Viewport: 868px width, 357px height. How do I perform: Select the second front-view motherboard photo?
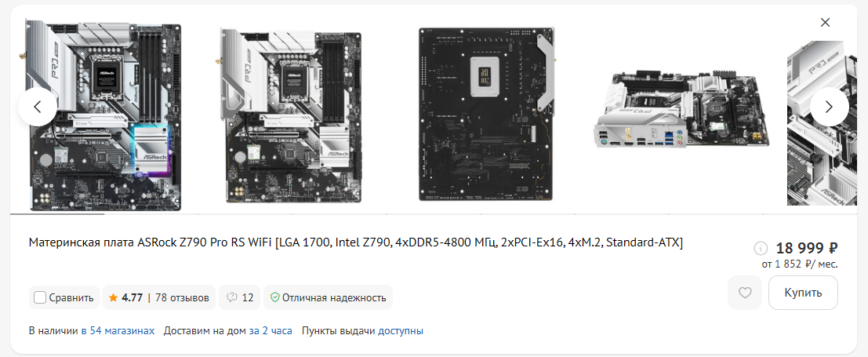(291, 116)
